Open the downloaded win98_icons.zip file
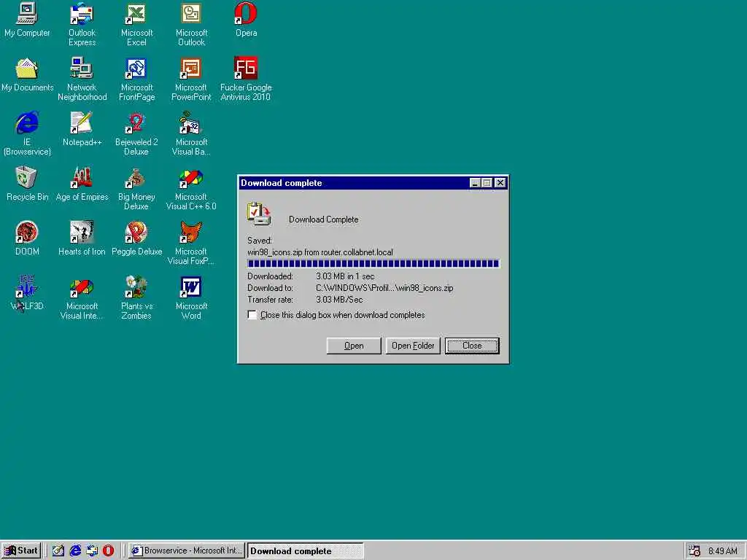747x560 pixels. [354, 346]
